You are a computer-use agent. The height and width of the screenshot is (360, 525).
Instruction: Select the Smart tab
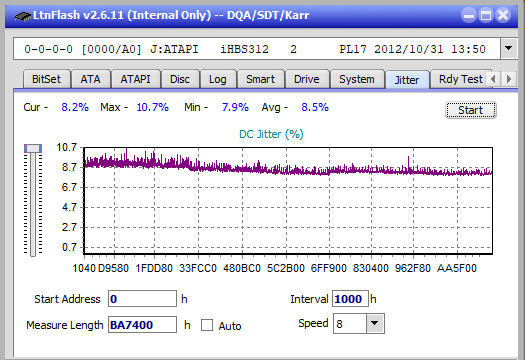point(260,79)
